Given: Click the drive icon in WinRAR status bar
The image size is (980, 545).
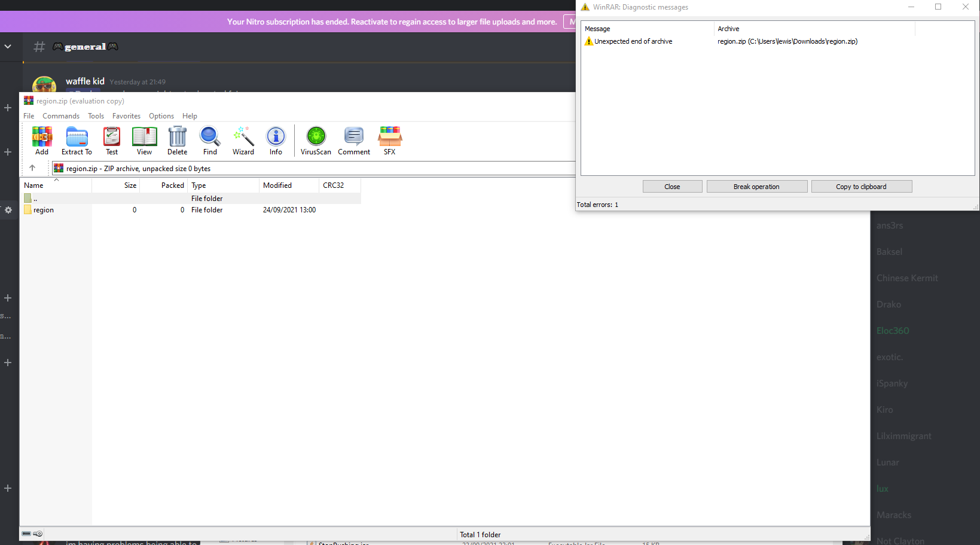Looking at the screenshot, I should coord(26,534).
